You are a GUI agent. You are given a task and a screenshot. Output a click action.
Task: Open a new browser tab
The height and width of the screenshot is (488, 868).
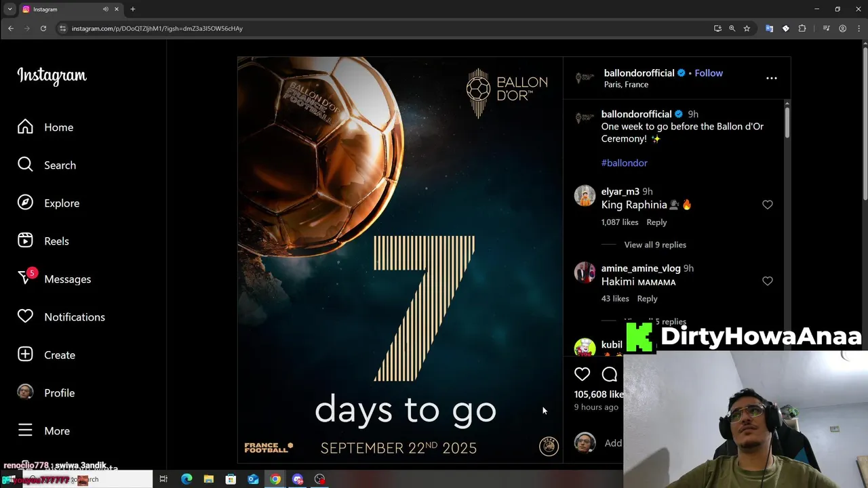(133, 9)
